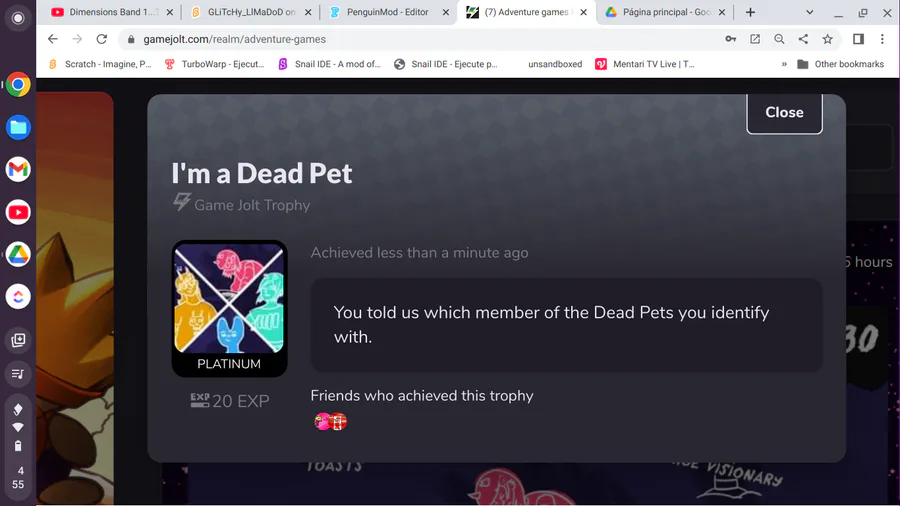Open battery status in the shelf tray
The width and height of the screenshot is (900, 506).
(18, 446)
